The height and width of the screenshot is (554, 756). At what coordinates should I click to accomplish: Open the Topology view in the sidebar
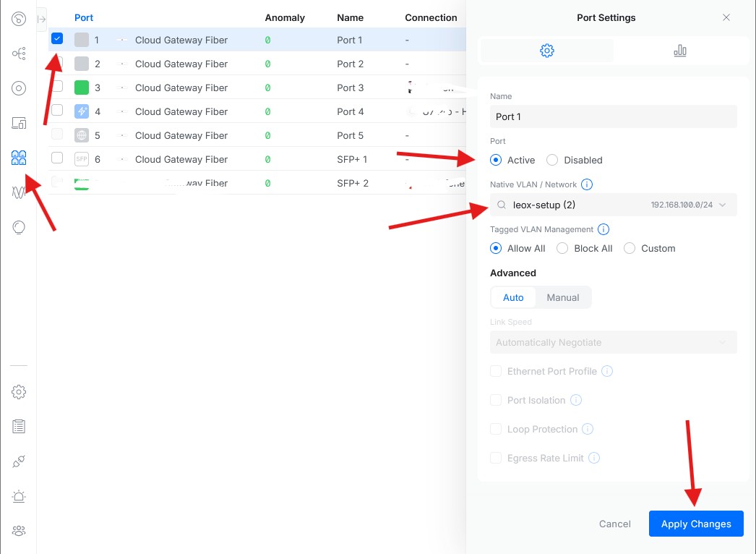pos(18,54)
